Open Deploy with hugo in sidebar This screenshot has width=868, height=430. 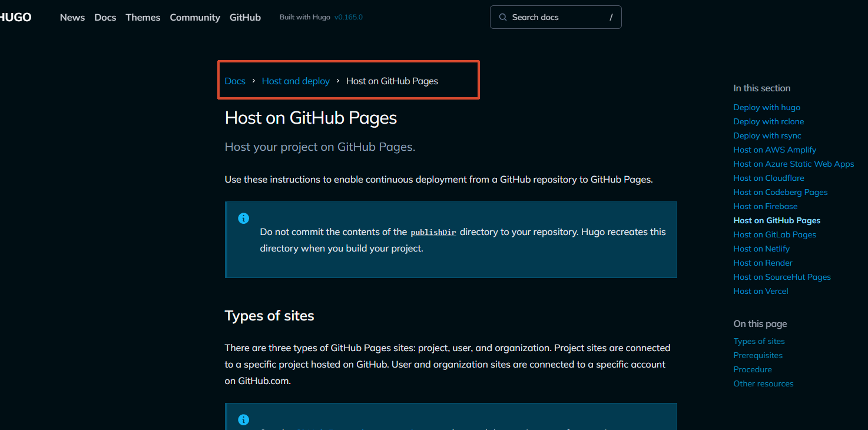(x=767, y=107)
